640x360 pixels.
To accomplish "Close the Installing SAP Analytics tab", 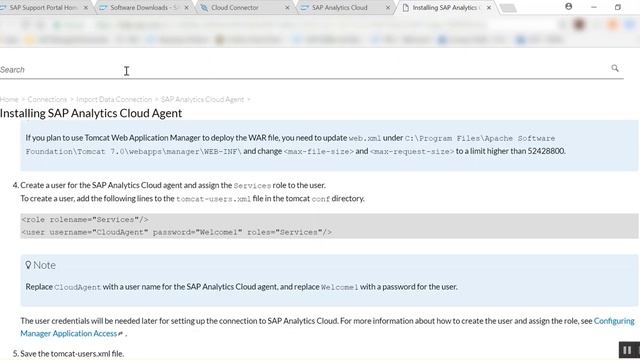I will coord(489,8).
